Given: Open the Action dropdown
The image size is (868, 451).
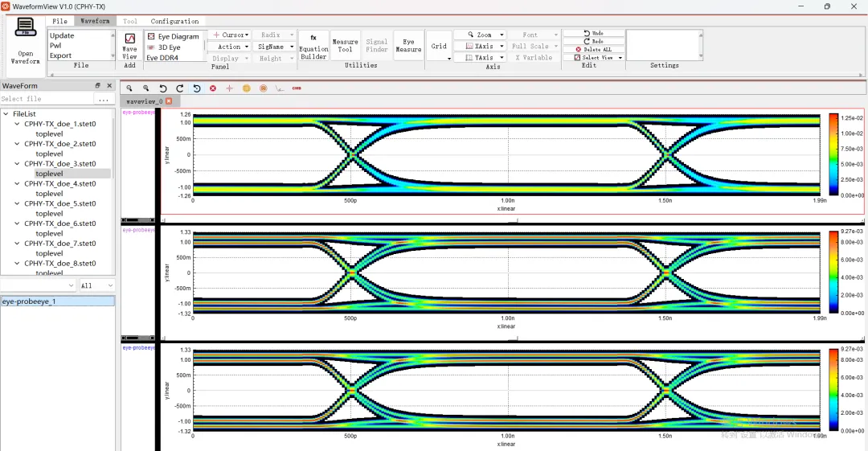Looking at the screenshot, I should pyautogui.click(x=231, y=47).
